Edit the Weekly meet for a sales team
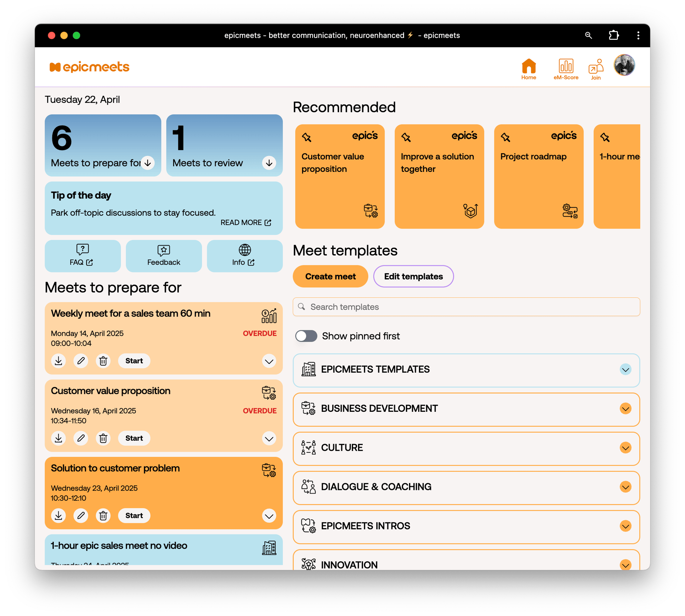Screen dimensions: 685x616 pyautogui.click(x=81, y=361)
